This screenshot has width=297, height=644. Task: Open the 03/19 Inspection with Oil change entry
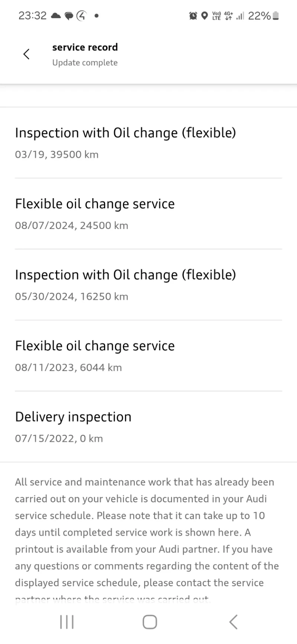point(125,142)
